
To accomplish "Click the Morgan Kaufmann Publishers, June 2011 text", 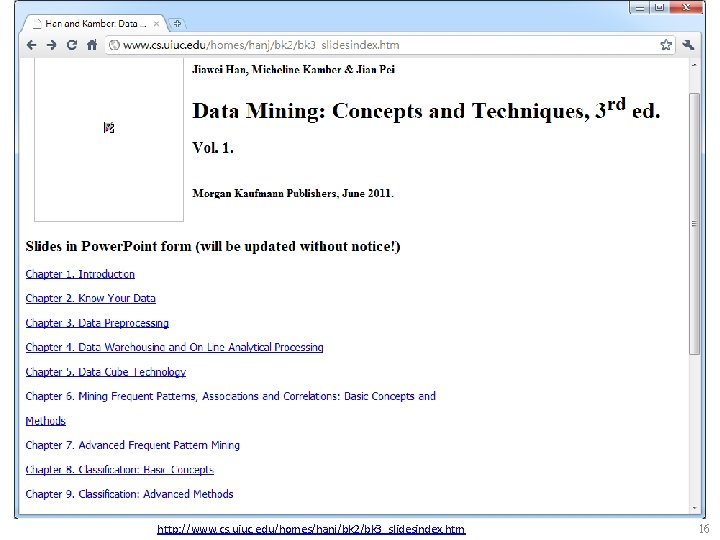I will (293, 193).
